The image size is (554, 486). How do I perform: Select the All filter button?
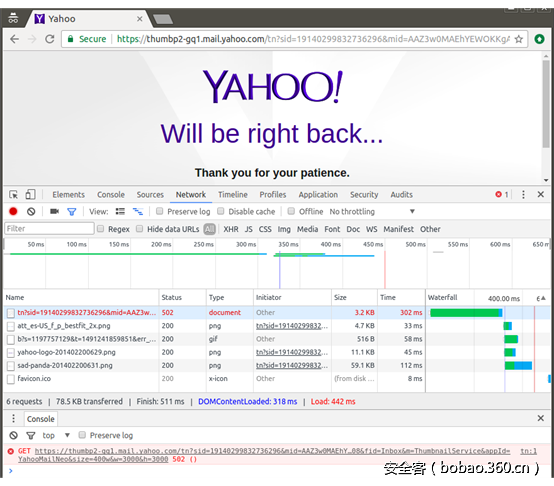coord(210,229)
